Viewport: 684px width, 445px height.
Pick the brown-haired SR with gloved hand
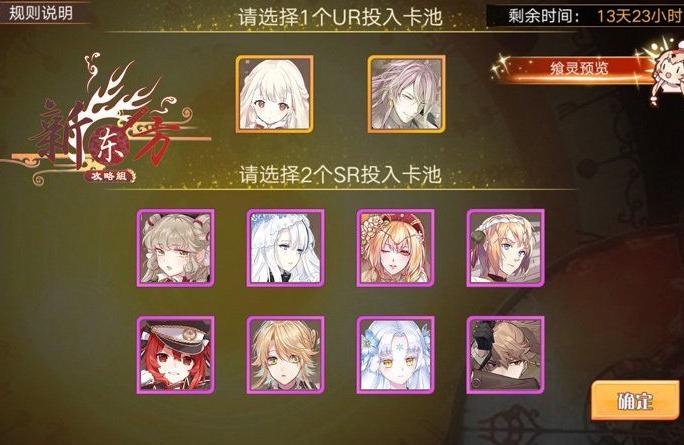pyautogui.click(x=506, y=355)
